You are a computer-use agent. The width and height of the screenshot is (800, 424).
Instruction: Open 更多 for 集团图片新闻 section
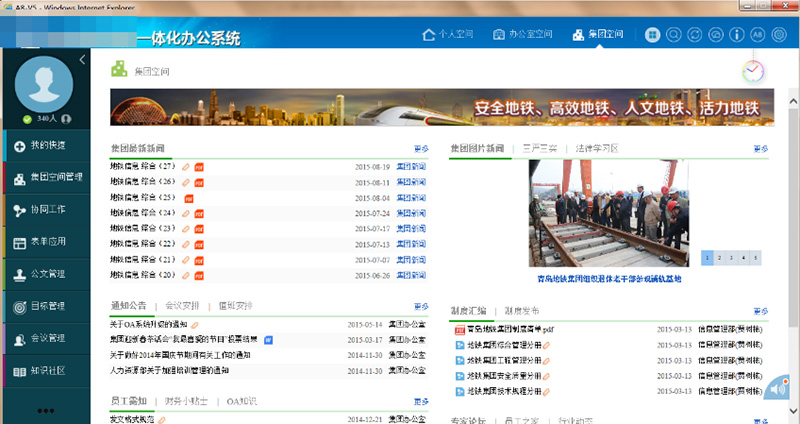pos(761,149)
